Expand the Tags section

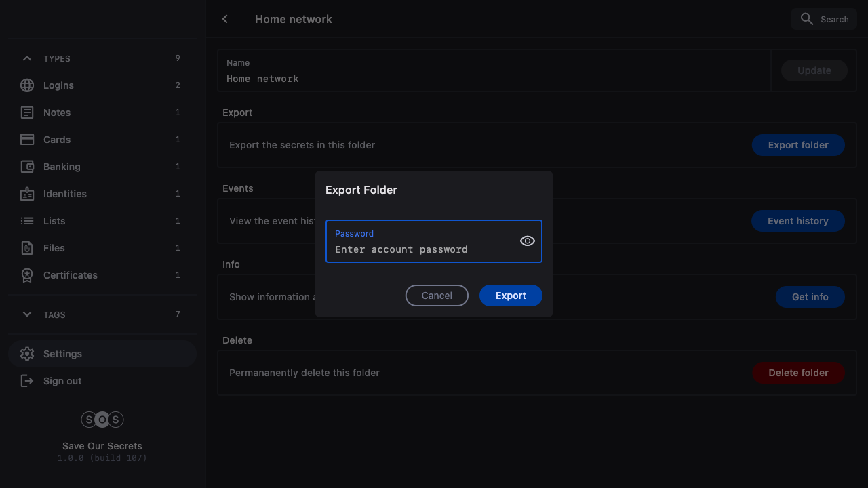click(x=27, y=314)
